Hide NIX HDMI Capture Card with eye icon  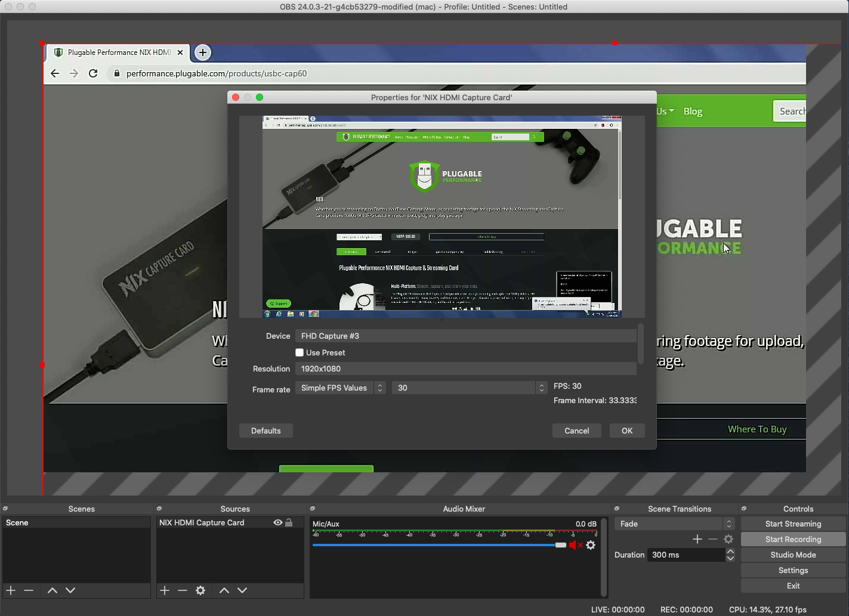[x=278, y=522]
